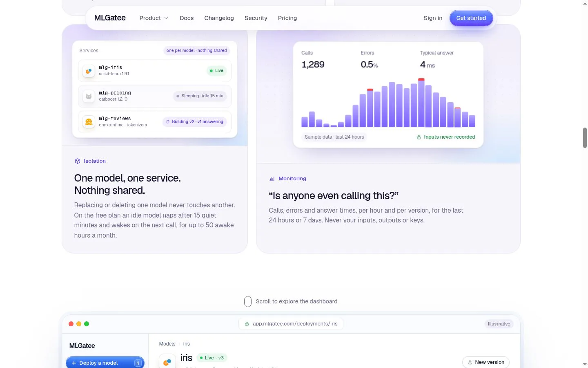
Task: Open the Pricing nav link
Action: [287, 18]
